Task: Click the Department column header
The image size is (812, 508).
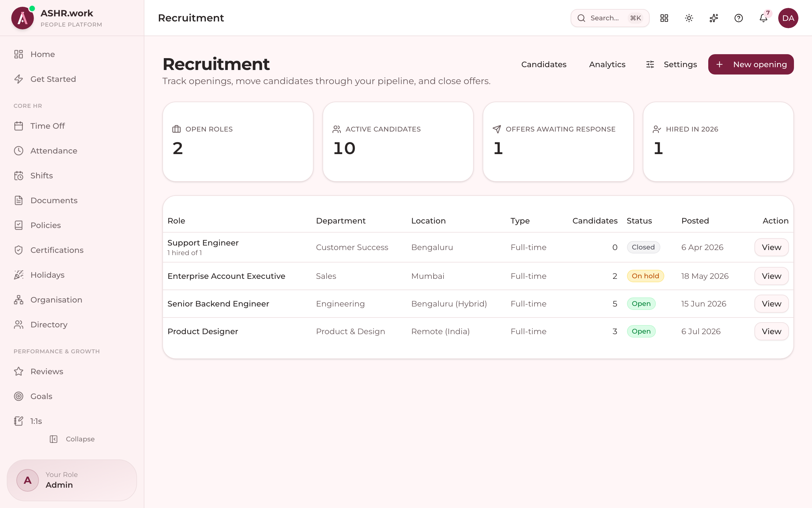Action: 341,221
